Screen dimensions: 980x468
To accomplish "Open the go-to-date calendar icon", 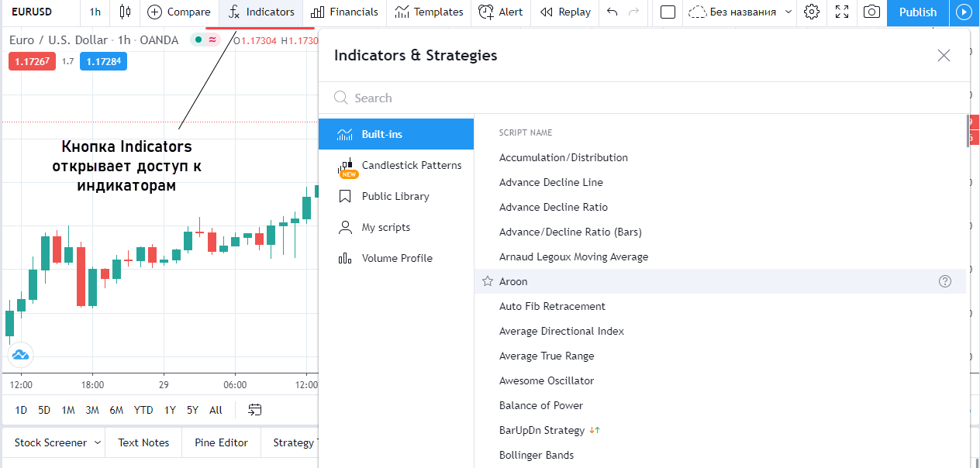I will (255, 410).
